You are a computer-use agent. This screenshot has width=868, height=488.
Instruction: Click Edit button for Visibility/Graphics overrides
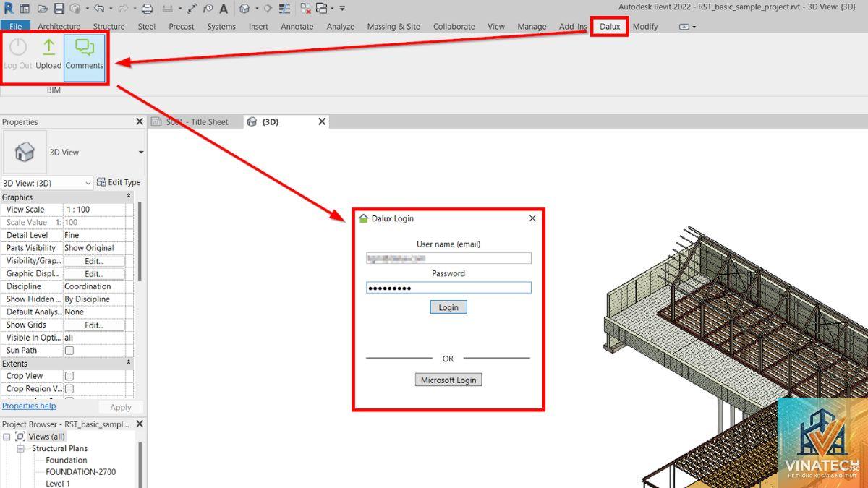pos(94,261)
